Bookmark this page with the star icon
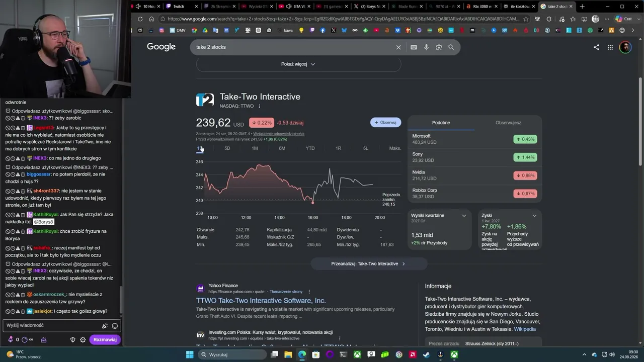This screenshot has height=362, width=644. [526, 19]
